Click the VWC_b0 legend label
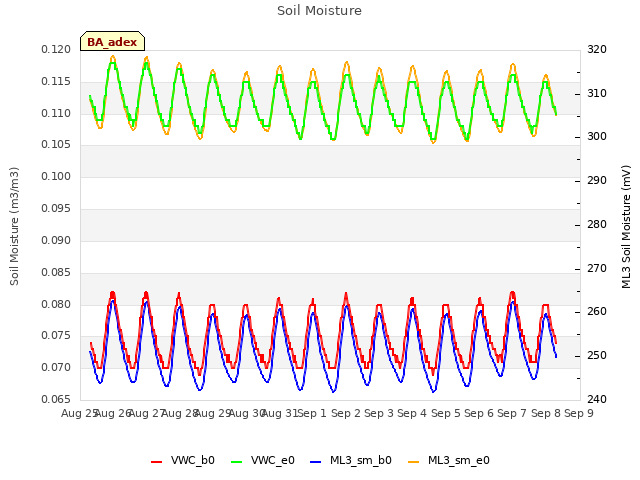640x480 pixels. click(x=193, y=460)
